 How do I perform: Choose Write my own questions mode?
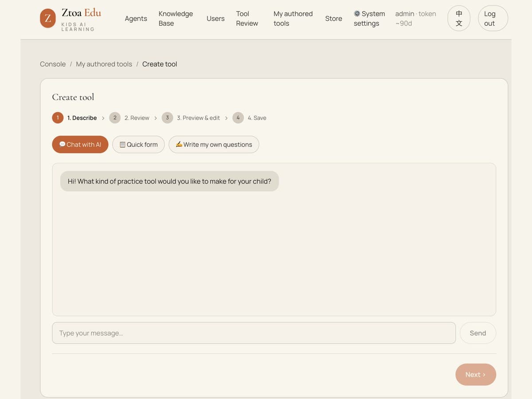[214, 145]
